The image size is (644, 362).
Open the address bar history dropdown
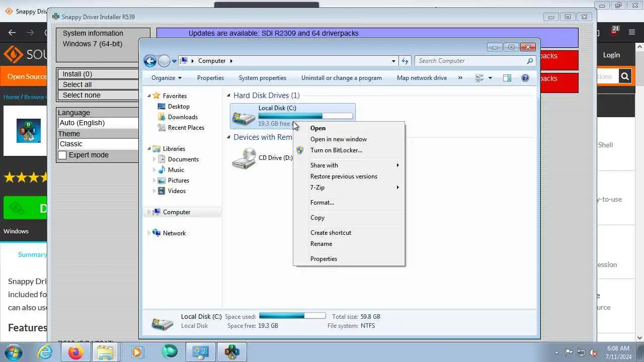coord(393,61)
